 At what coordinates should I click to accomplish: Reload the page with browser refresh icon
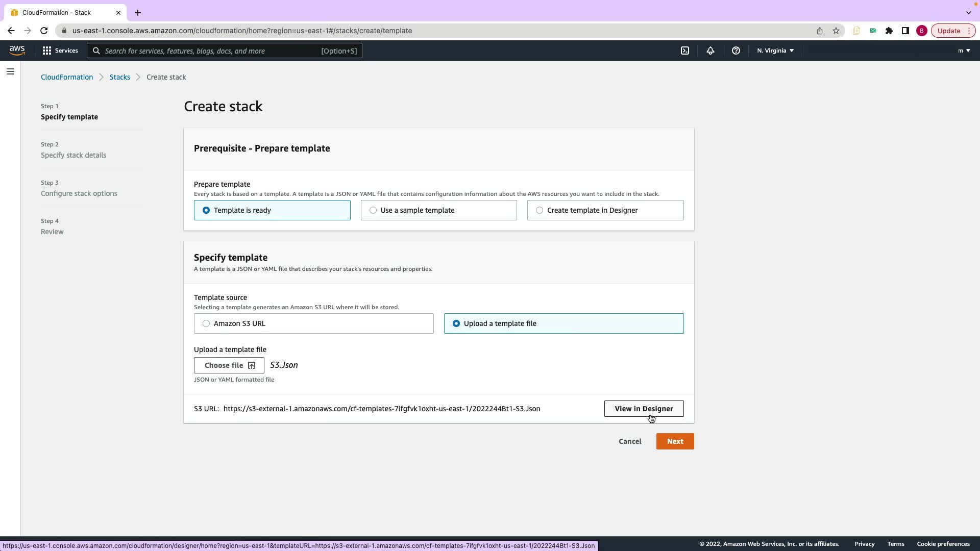tap(44, 31)
